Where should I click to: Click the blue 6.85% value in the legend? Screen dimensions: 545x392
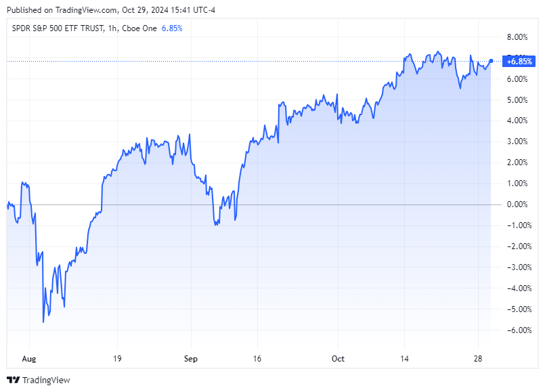(172, 28)
